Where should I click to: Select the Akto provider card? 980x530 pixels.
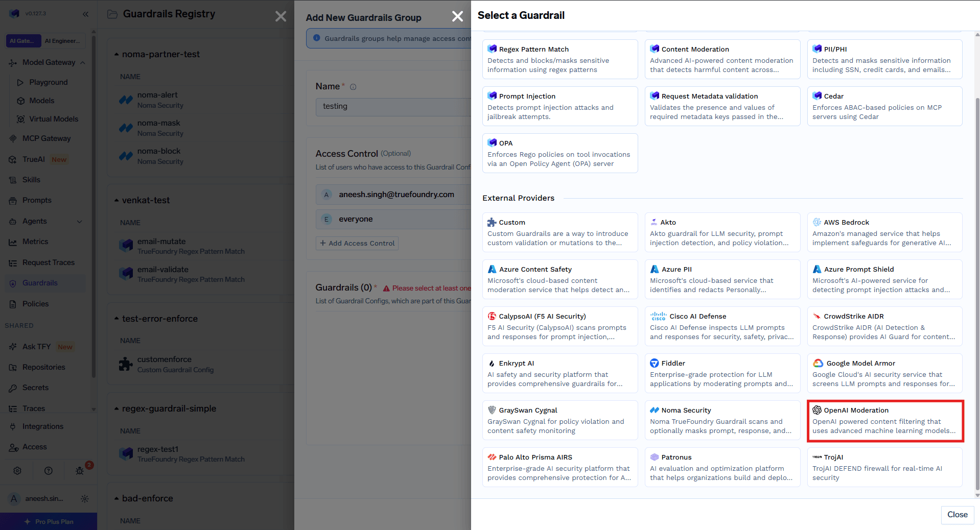(722, 232)
